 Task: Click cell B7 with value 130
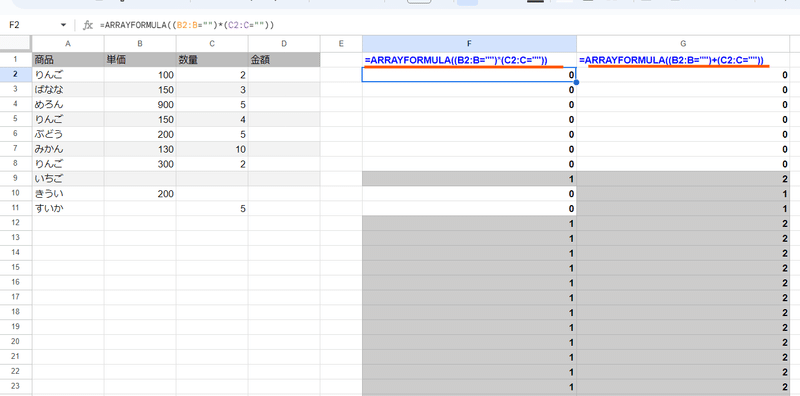tap(140, 149)
